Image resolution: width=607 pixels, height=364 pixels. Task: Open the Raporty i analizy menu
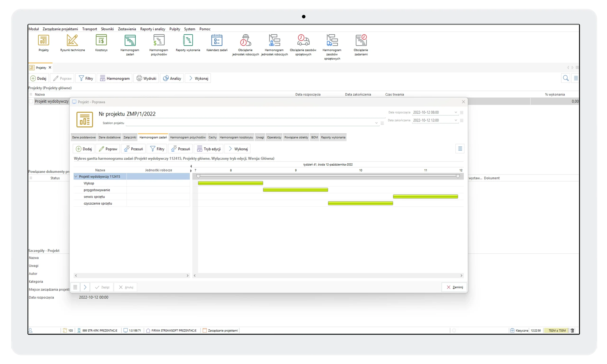point(152,29)
